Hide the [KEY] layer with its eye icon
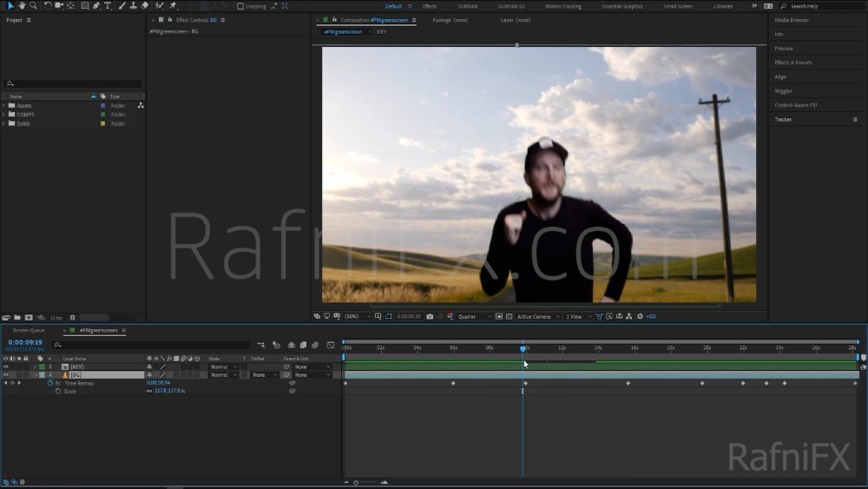Screen dimensions: 868x489 (6, 367)
